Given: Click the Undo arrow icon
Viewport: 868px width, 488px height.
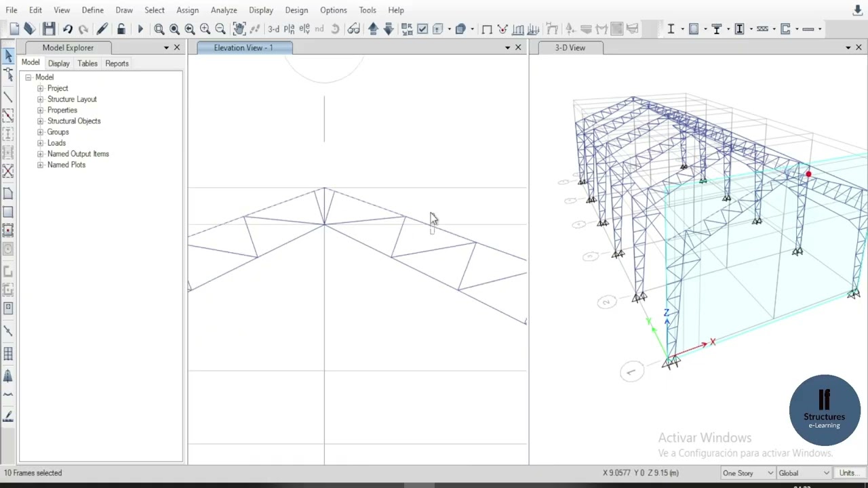Looking at the screenshot, I should 68,28.
